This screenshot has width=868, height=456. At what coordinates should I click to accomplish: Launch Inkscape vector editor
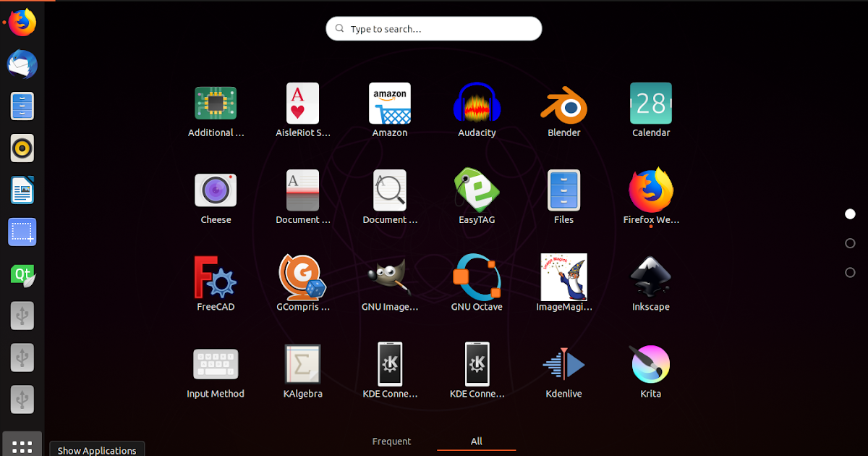(651, 277)
